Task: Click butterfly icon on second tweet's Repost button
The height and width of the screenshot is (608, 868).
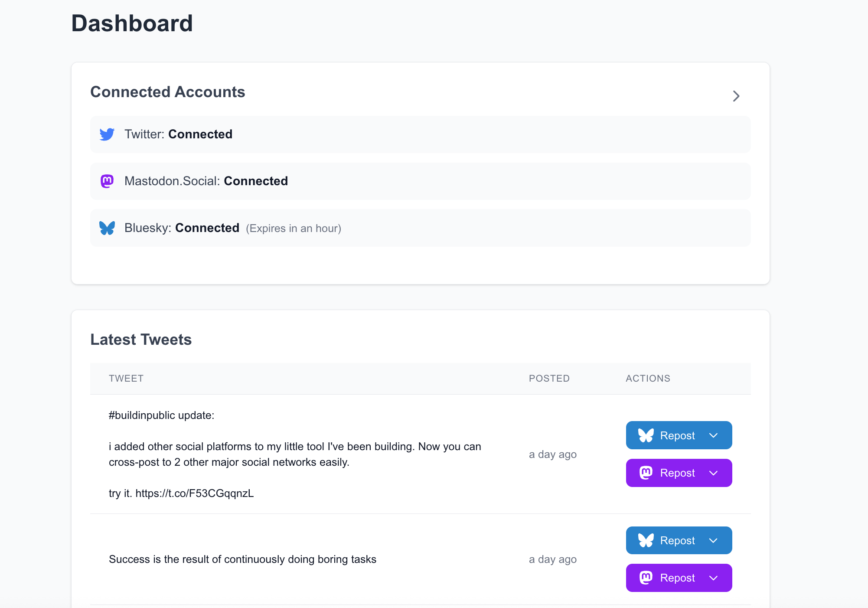Action: pyautogui.click(x=646, y=540)
